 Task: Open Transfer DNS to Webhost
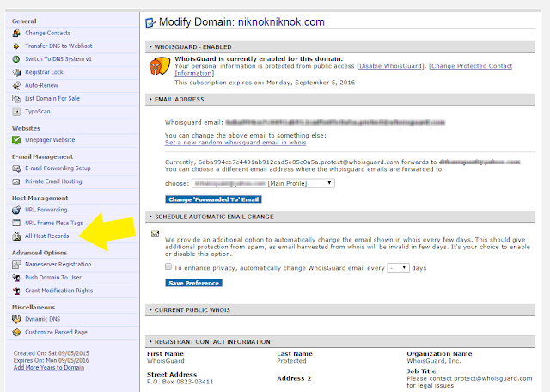click(58, 46)
